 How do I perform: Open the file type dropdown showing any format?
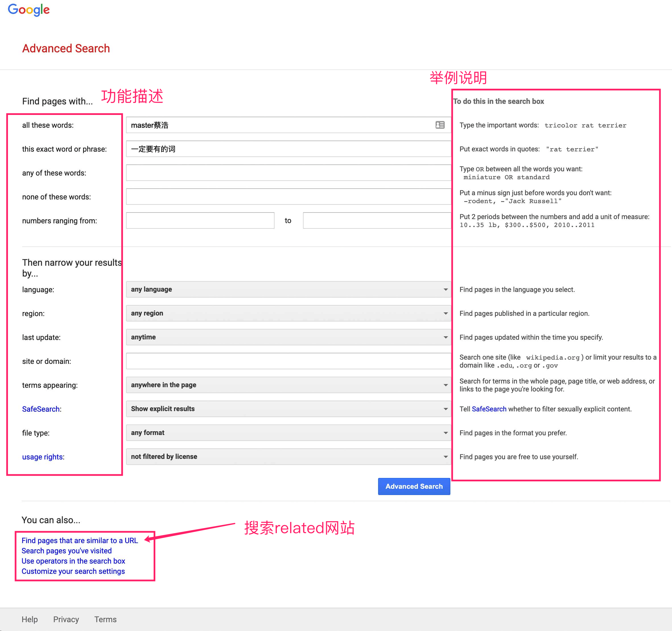tap(288, 433)
